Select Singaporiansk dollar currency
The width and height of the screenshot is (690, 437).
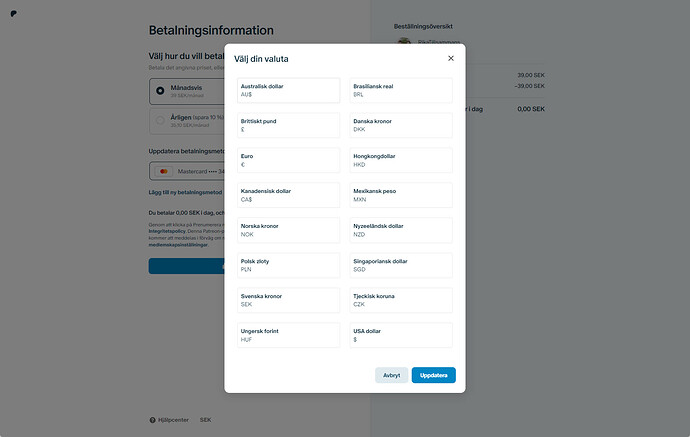401,265
